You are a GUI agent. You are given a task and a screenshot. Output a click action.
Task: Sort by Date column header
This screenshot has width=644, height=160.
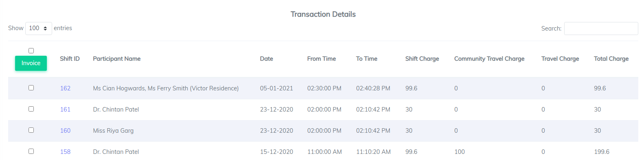266,59
